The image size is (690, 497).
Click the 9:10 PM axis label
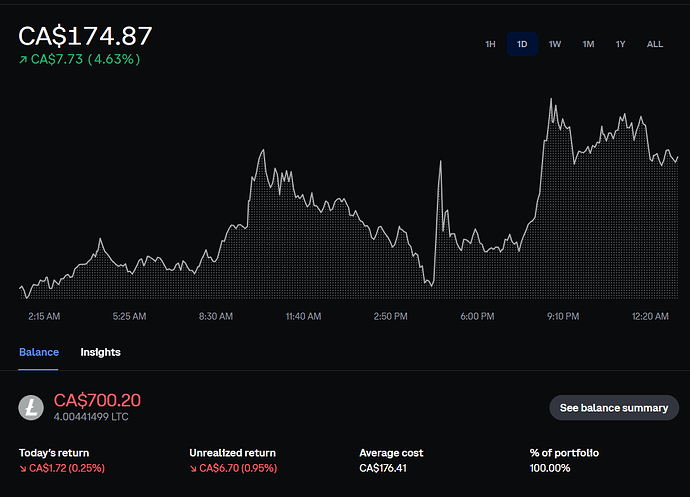(563, 316)
